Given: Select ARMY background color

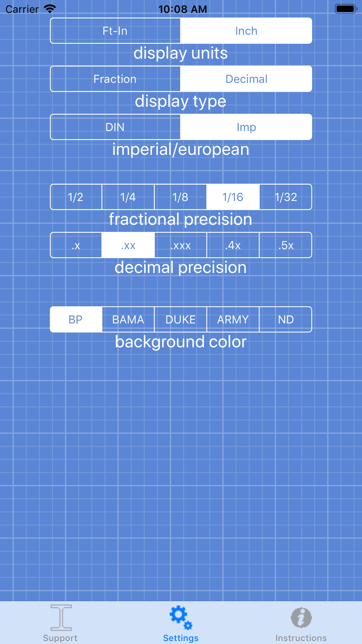Looking at the screenshot, I should [x=233, y=319].
